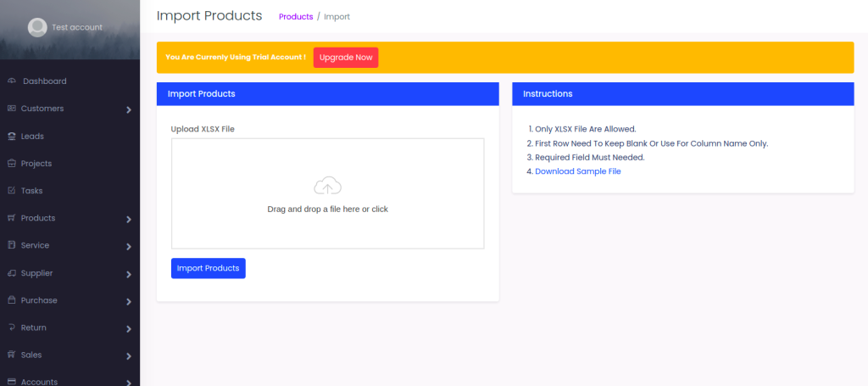Expand the Purchase submenu chevron
868x386 pixels.
[129, 301]
